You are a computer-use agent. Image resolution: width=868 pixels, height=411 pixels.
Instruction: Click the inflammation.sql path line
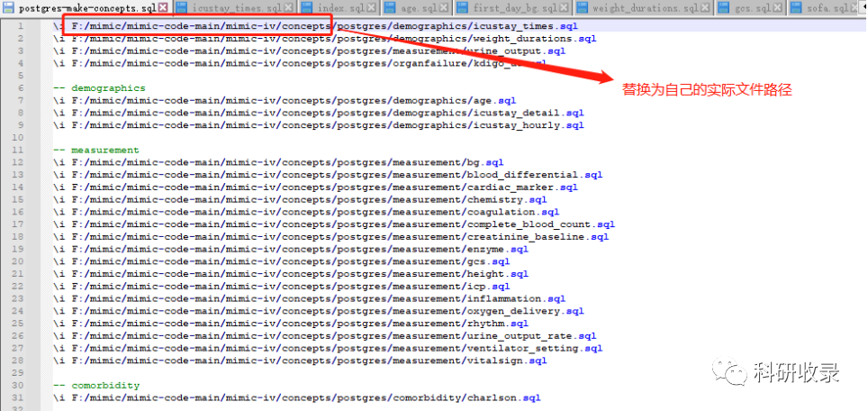coord(310,298)
